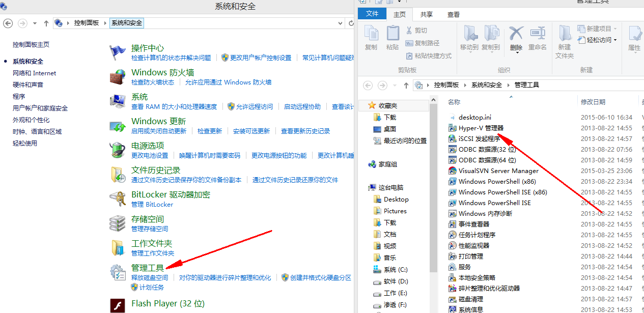Viewport: 644px width, 313px height.
Task: Open recent locations dropdown in Explorer window
Action: (x=395, y=85)
